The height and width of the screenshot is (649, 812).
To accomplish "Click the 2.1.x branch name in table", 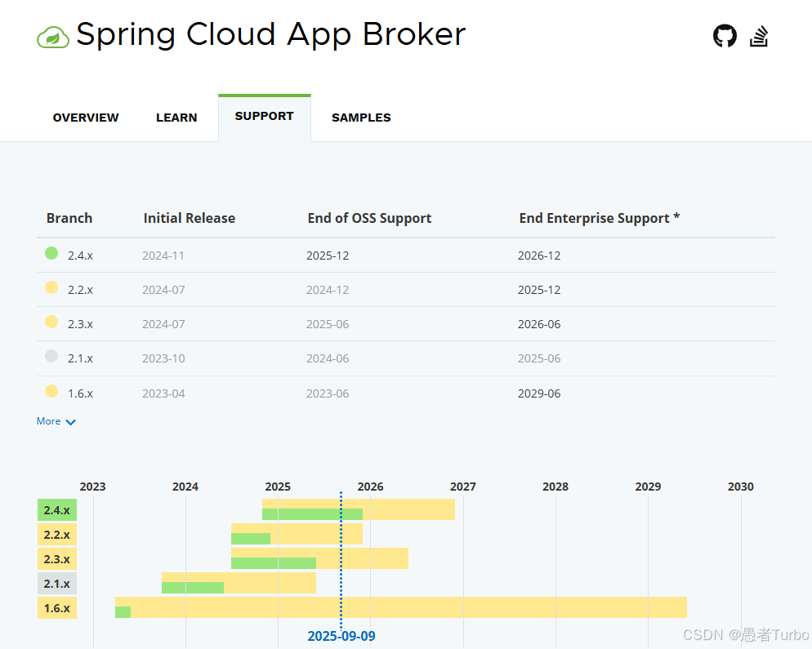I will click(80, 358).
